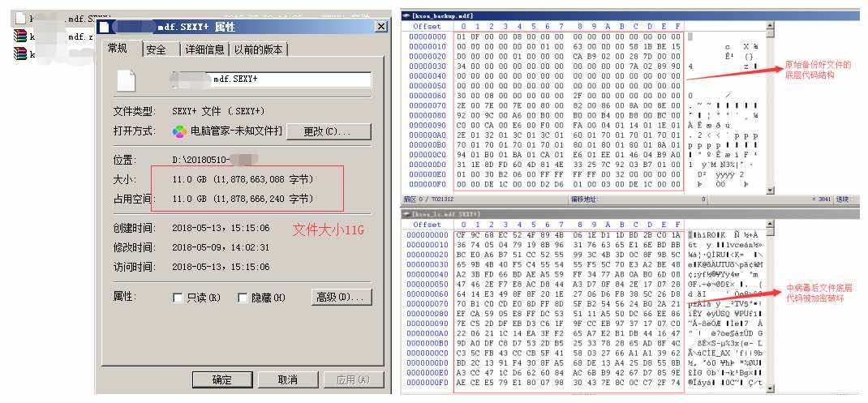The image size is (868, 403).
Task: Click the lower SEXY+ hex window title icon
Action: click(406, 214)
